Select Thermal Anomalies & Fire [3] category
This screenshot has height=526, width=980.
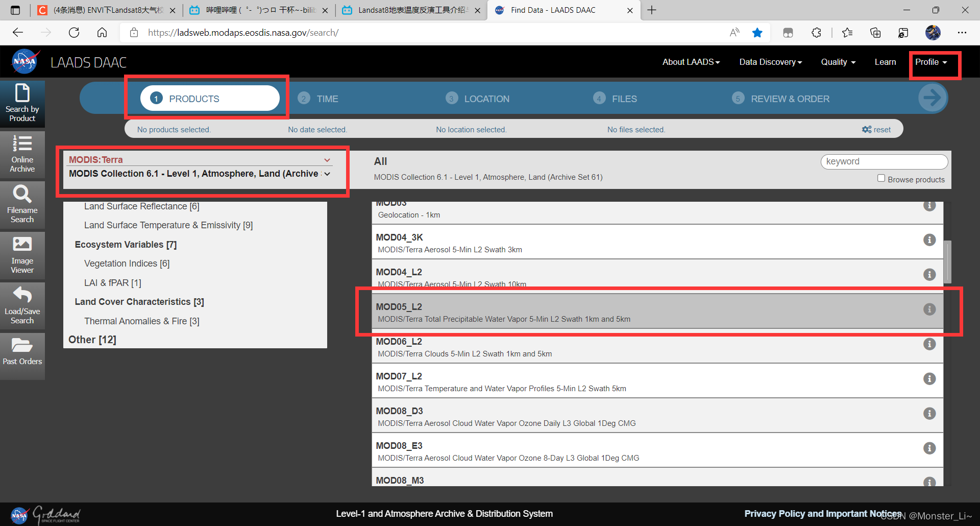141,321
